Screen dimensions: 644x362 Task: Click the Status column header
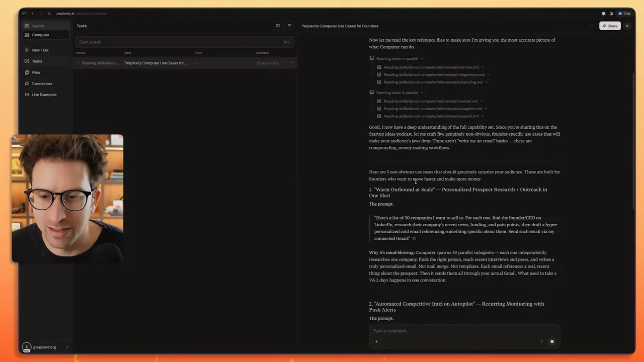(x=80, y=53)
